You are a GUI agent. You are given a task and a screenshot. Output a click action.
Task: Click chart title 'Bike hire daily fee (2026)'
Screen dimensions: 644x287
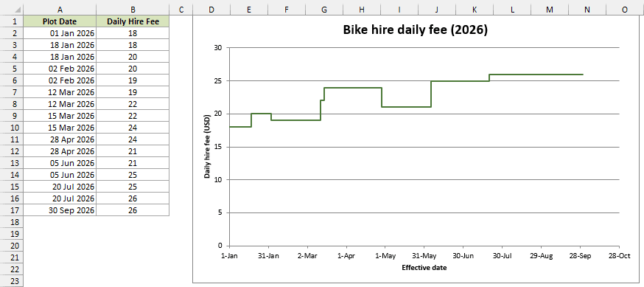pos(416,30)
